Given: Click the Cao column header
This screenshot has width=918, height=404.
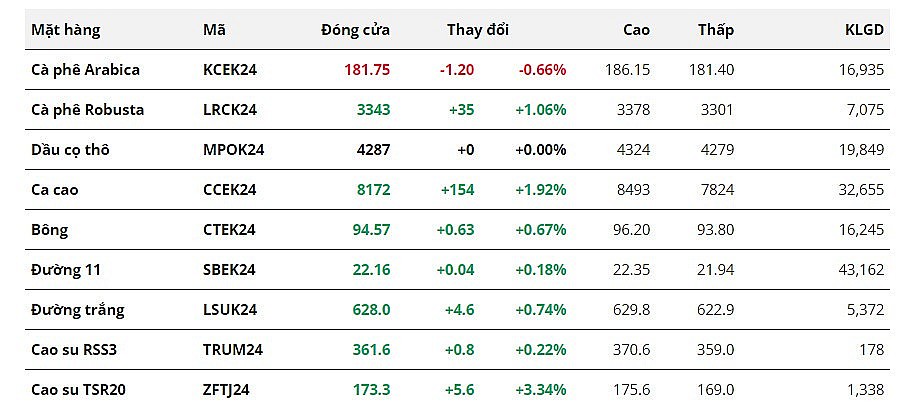Looking at the screenshot, I should [x=636, y=30].
